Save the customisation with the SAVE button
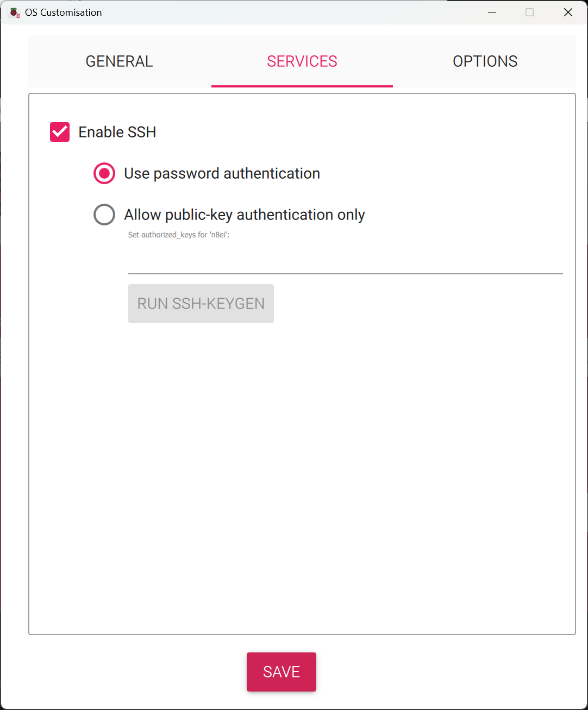Viewport: 588px width, 710px height. [x=282, y=672]
